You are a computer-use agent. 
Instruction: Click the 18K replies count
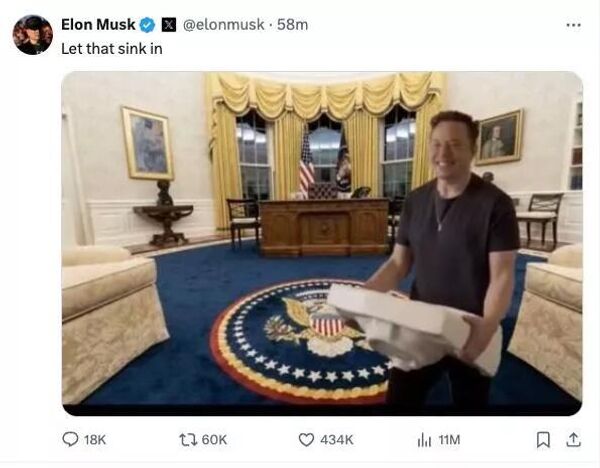point(95,440)
